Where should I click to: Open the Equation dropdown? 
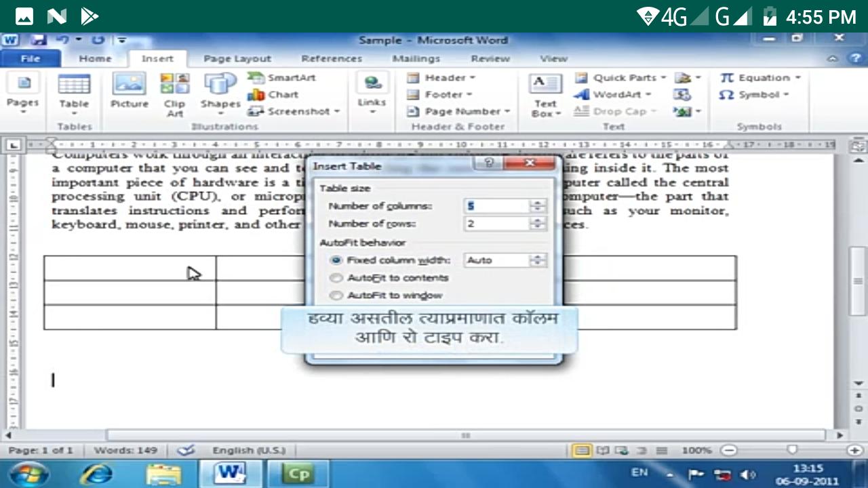pyautogui.click(x=760, y=77)
